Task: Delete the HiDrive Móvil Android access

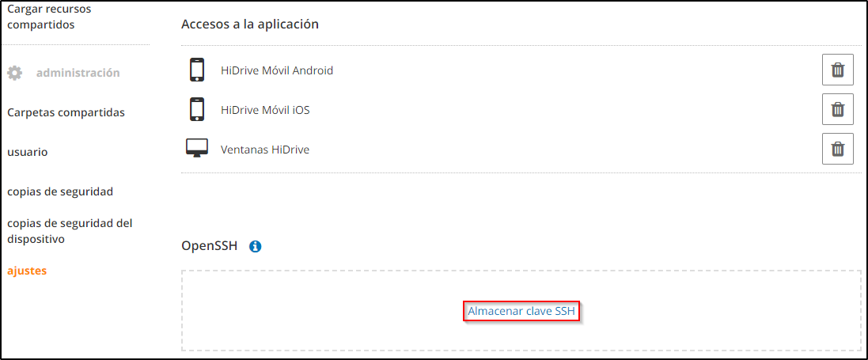Action: [837, 70]
